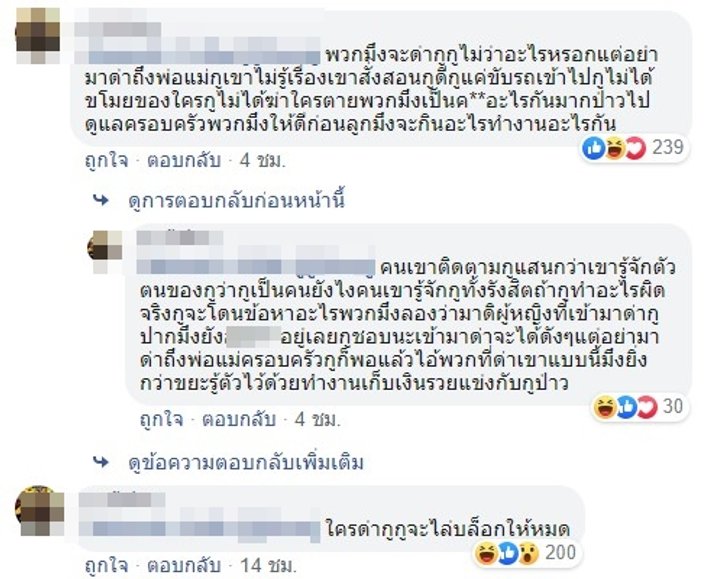Screen dimensions: 728x579
Task: Like the first comment using ถูกใจ
Action: pyautogui.click(x=106, y=161)
